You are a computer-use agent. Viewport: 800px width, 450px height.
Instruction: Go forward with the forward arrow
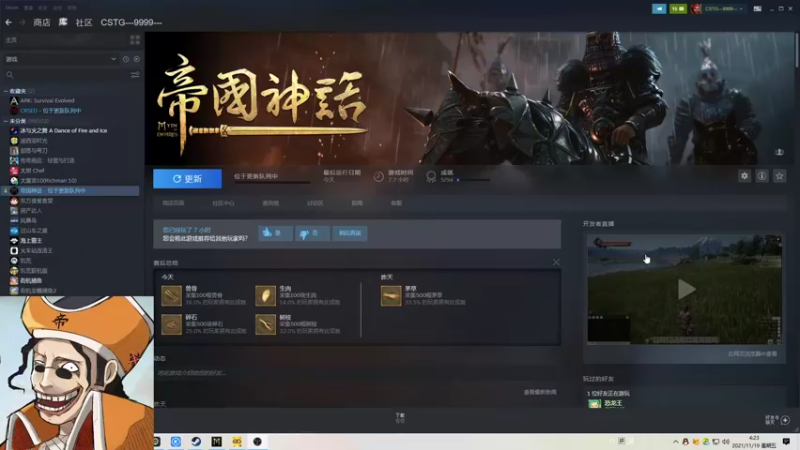tap(22, 22)
